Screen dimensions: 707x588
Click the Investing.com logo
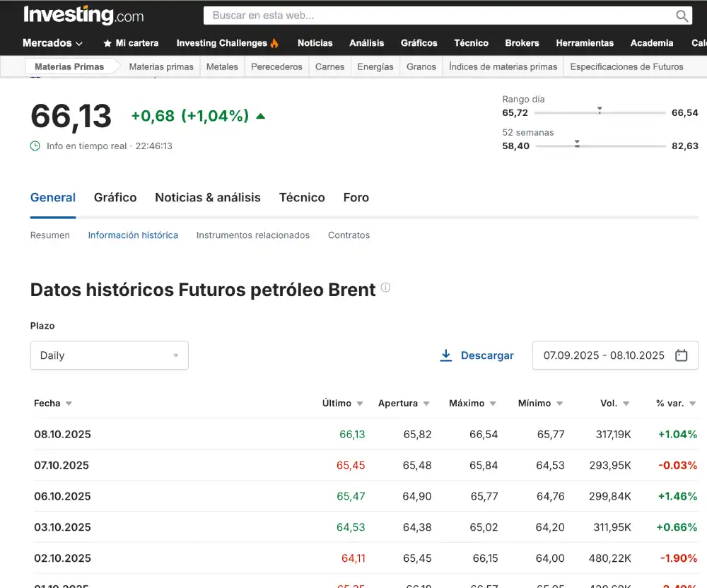click(x=83, y=15)
